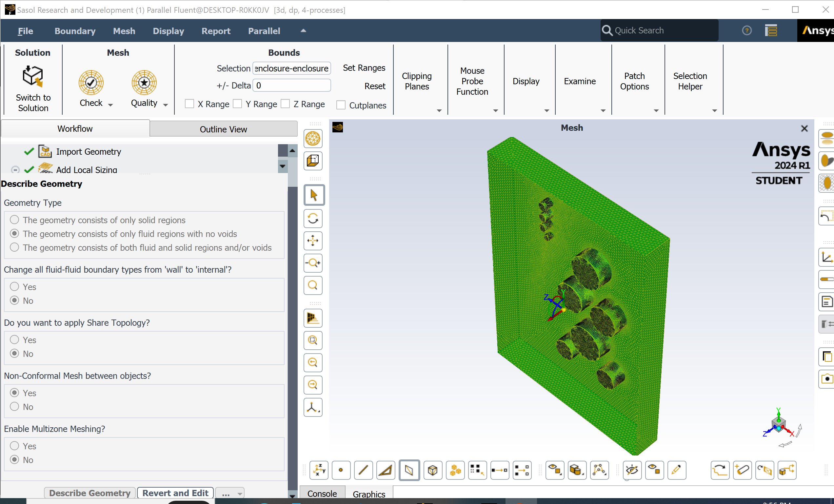Select the node point filter icon
The width and height of the screenshot is (834, 504).
pos(341,470)
